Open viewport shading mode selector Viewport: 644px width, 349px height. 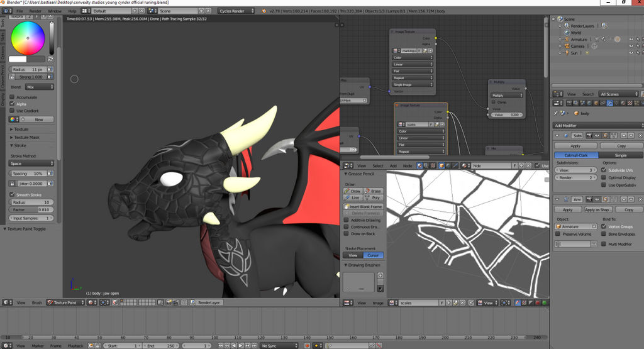tap(92, 302)
